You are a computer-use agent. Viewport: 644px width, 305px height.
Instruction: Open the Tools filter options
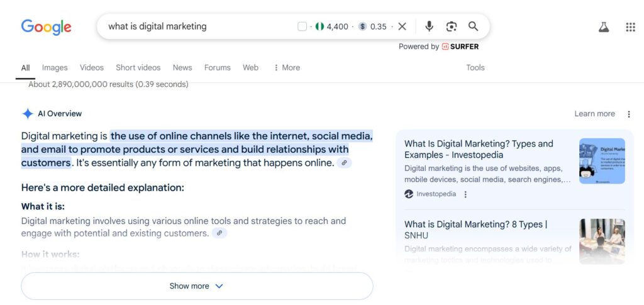(x=475, y=68)
